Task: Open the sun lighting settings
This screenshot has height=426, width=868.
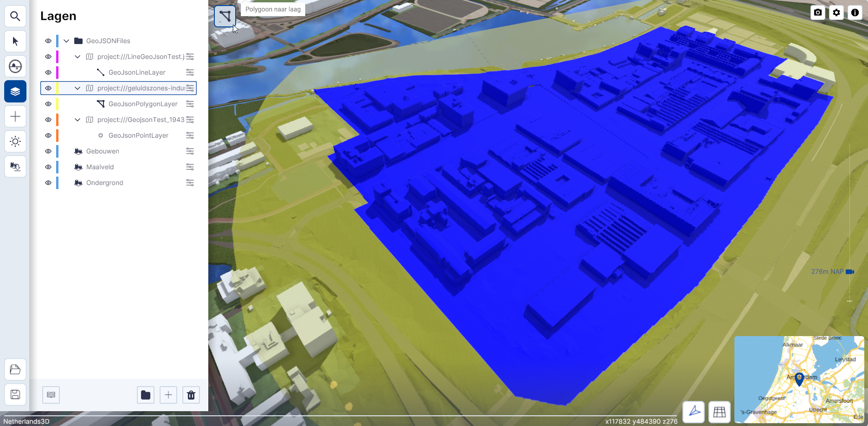Action: coord(15,141)
